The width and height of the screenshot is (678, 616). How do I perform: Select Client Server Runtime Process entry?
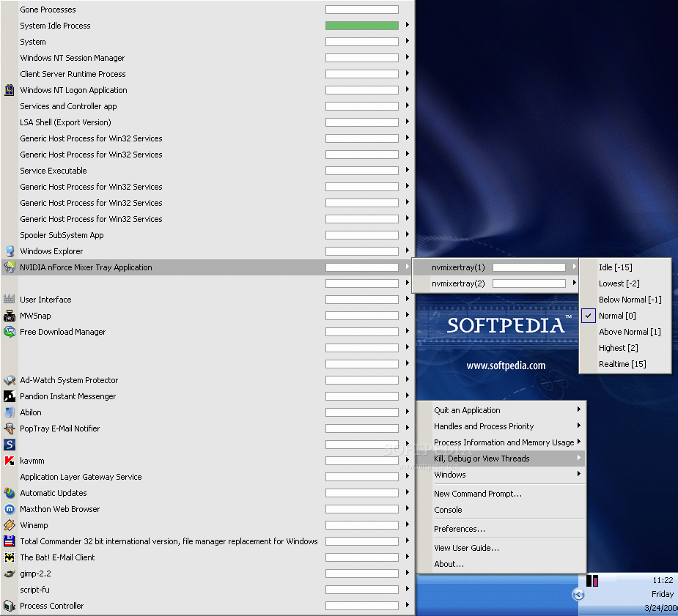207,74
